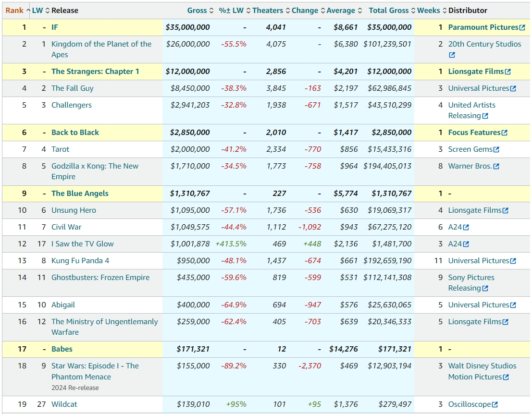Open The Ministry of Ungentlemanly Warfare link
The width and height of the screenshot is (532, 414).
point(105,327)
